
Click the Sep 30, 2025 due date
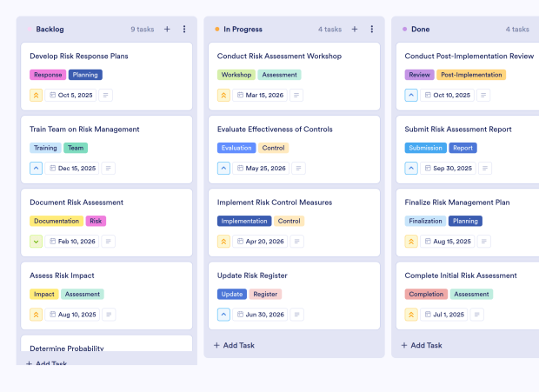(x=449, y=169)
